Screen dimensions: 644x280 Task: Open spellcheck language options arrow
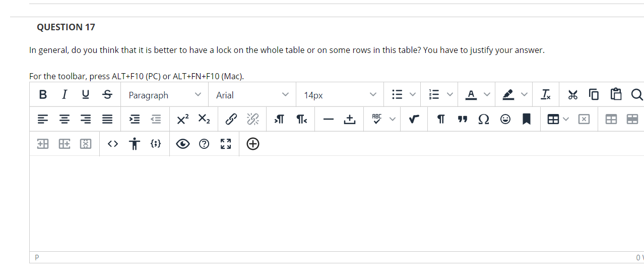(393, 120)
